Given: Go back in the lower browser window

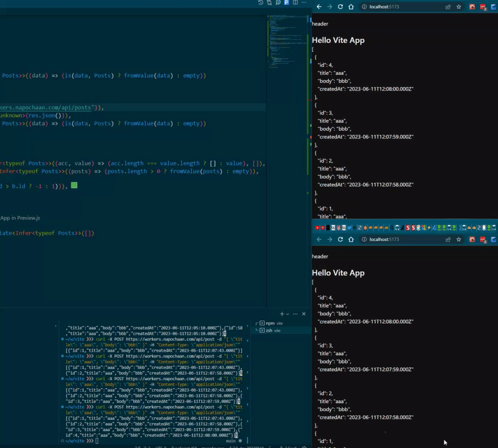Looking at the screenshot, I should click(x=319, y=239).
